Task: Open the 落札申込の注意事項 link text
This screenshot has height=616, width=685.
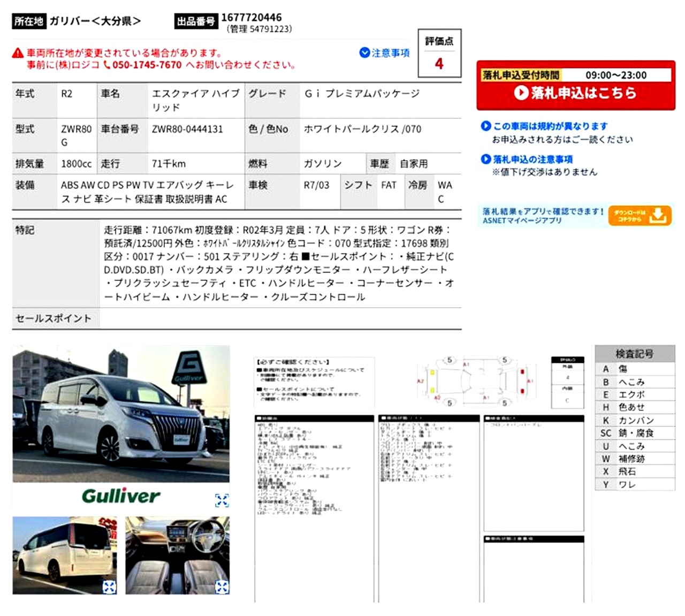Action: (x=532, y=159)
